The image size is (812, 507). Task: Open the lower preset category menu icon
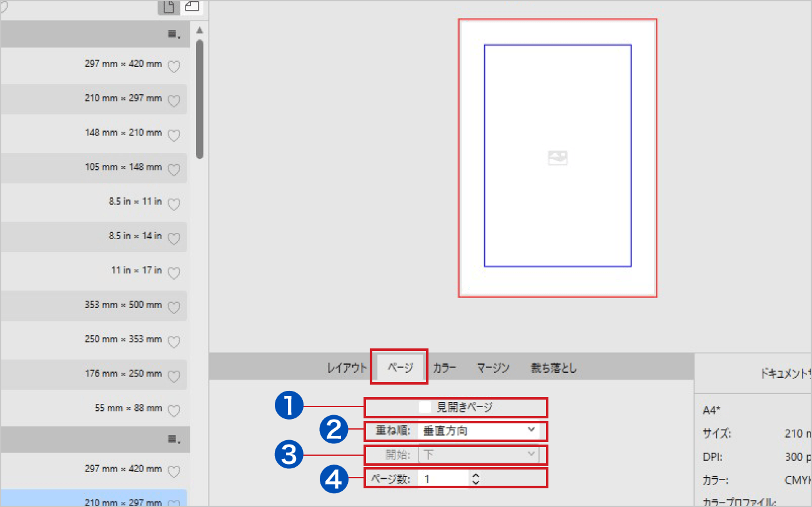174,440
